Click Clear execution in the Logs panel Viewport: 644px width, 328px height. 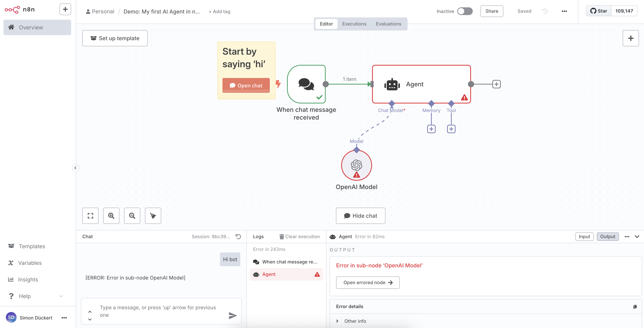(300, 237)
